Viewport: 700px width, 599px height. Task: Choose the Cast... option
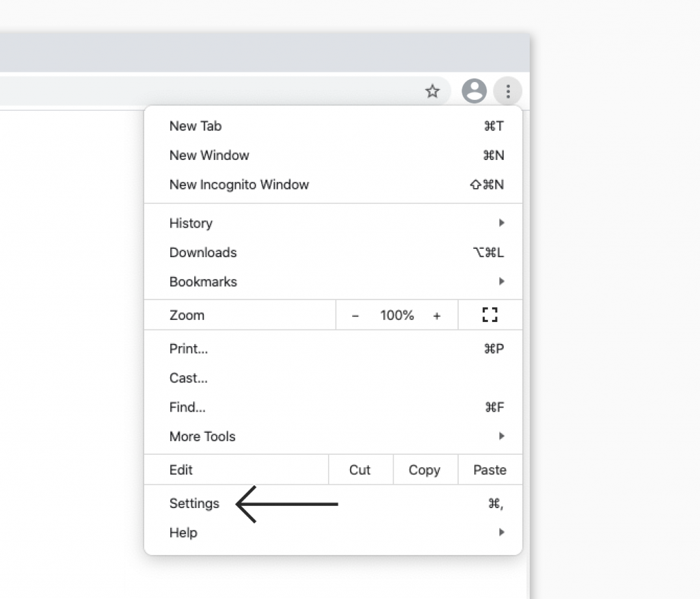[189, 378]
